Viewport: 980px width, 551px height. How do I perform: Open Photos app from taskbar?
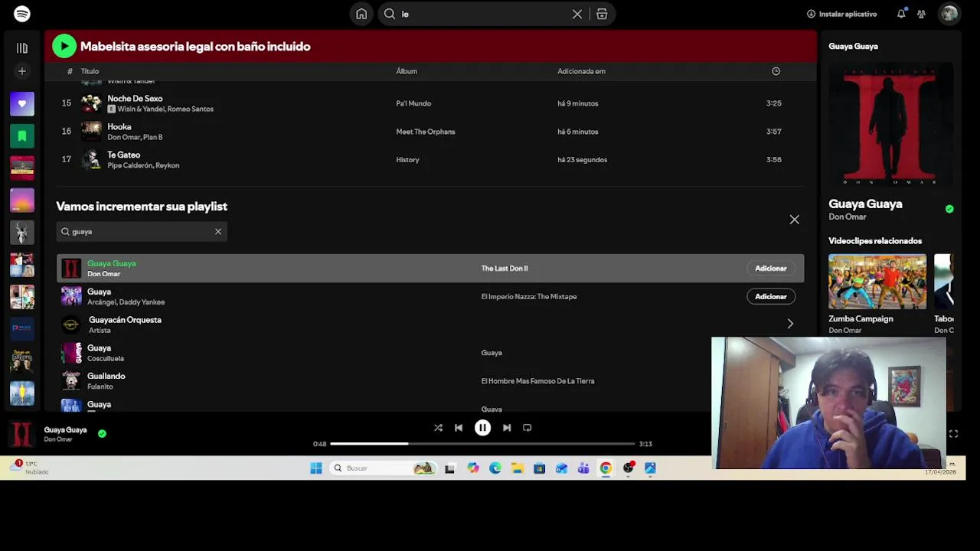tap(650, 468)
